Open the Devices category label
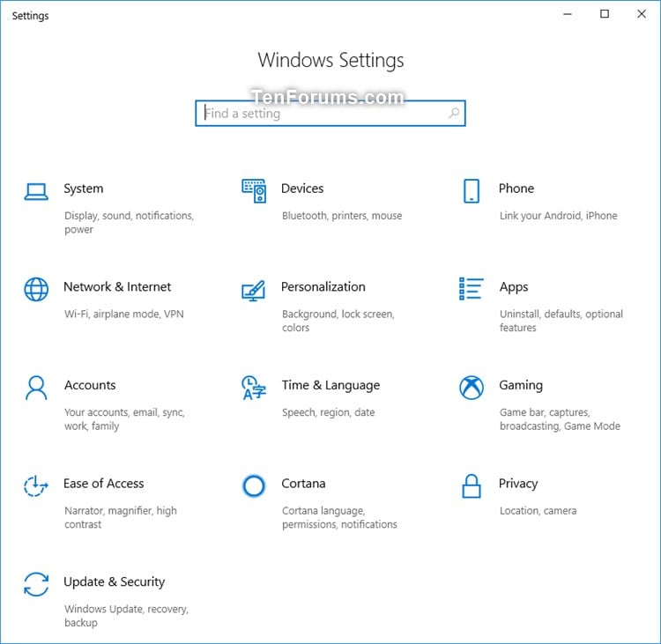 302,189
